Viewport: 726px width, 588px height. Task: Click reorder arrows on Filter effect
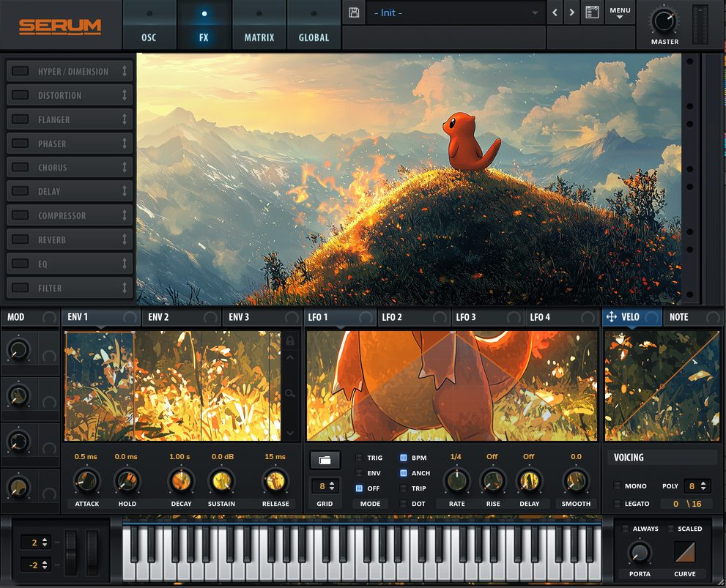125,288
